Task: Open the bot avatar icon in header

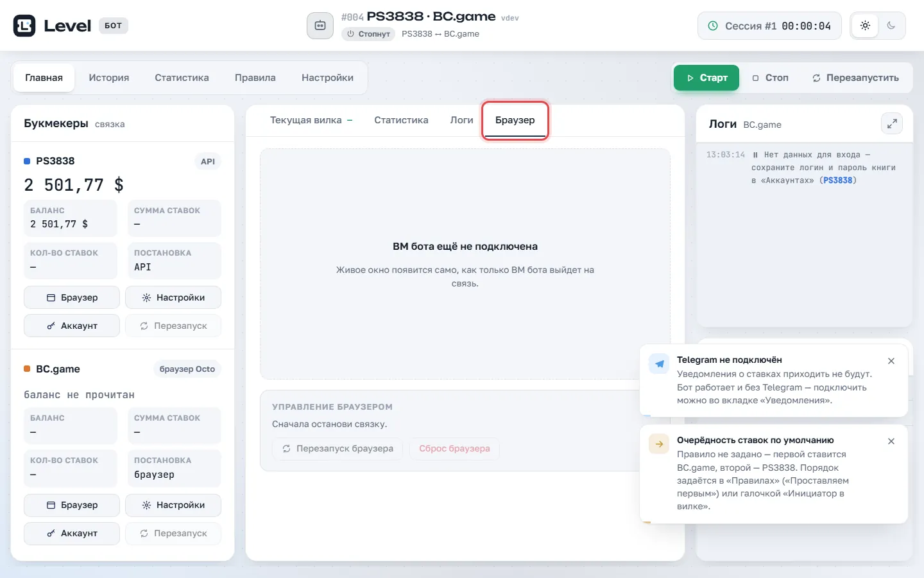Action: [x=320, y=26]
